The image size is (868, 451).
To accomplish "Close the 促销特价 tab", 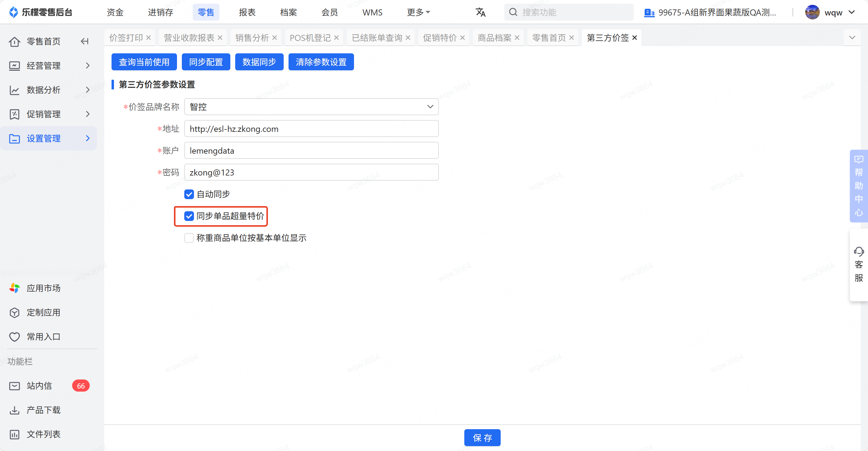I will (x=462, y=38).
